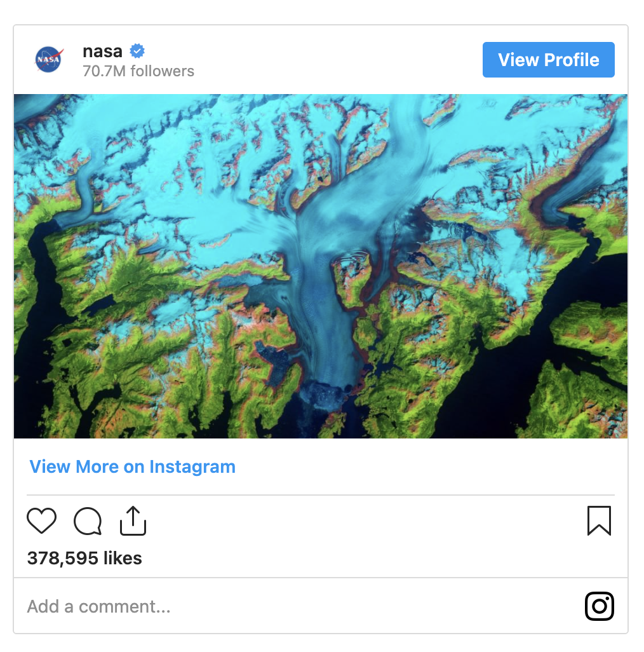Like the NASA post with the heart icon
This screenshot has width=644, height=652.
tap(41, 520)
